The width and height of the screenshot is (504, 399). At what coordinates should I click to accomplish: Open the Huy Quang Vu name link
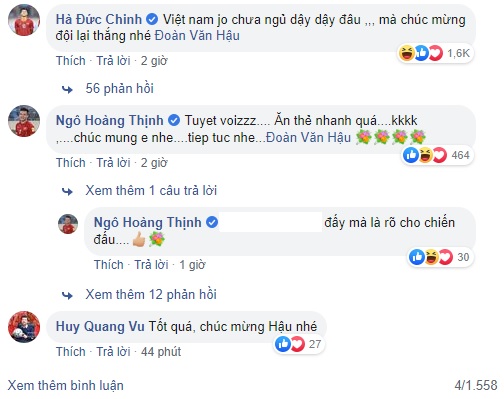[x=100, y=326]
